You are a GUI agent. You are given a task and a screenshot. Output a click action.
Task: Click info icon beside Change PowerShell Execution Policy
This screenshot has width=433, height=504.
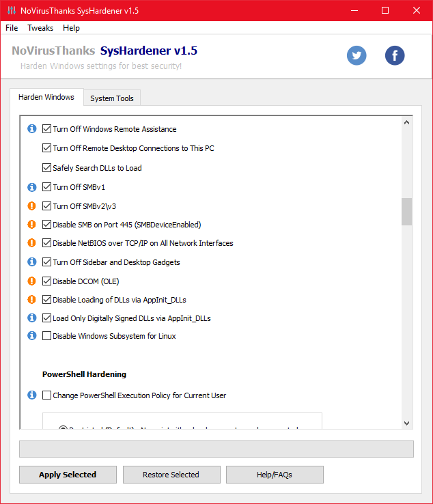31,395
